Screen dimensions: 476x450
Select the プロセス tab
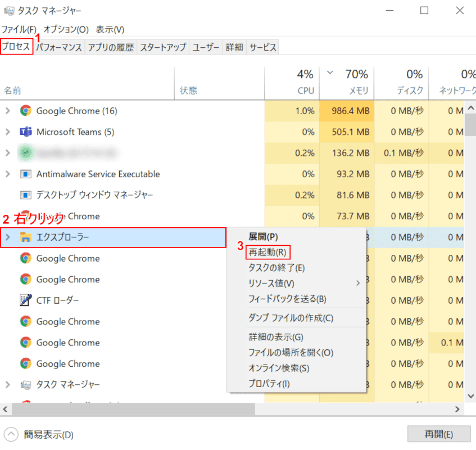click(16, 47)
